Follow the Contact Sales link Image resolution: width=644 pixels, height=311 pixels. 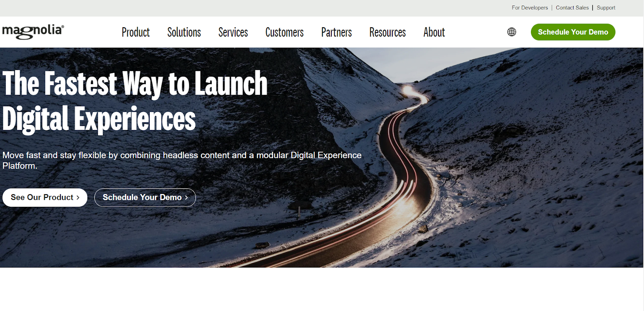point(572,8)
